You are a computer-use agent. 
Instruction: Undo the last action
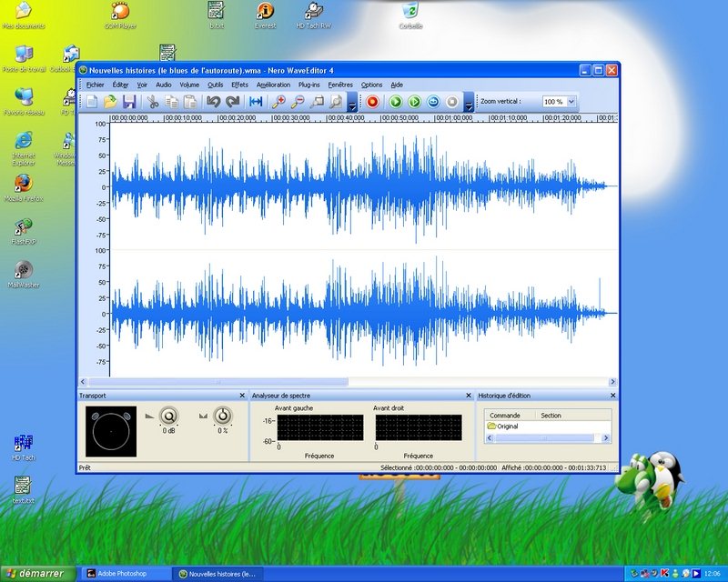[213, 102]
